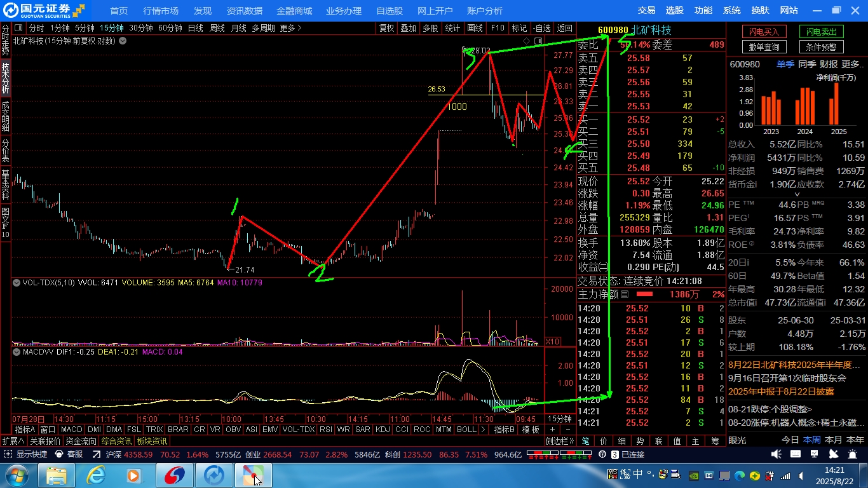Screen dimensions: 868x488
Task: Select 筹 tab in bottom-right row
Action: coord(715,440)
